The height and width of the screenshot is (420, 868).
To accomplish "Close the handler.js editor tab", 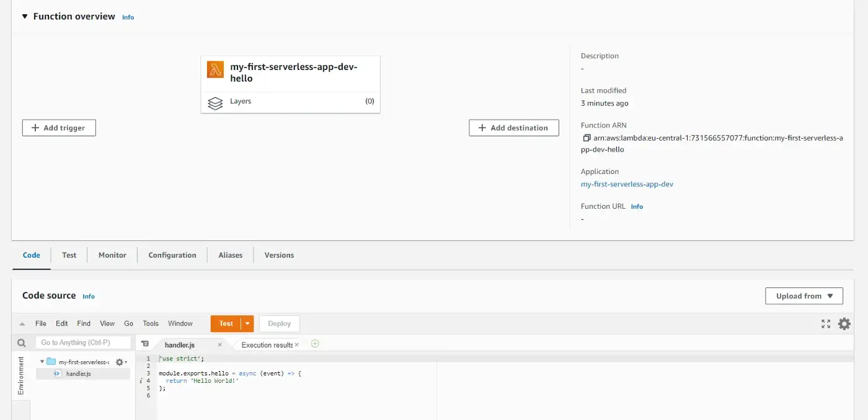I will click(x=219, y=344).
